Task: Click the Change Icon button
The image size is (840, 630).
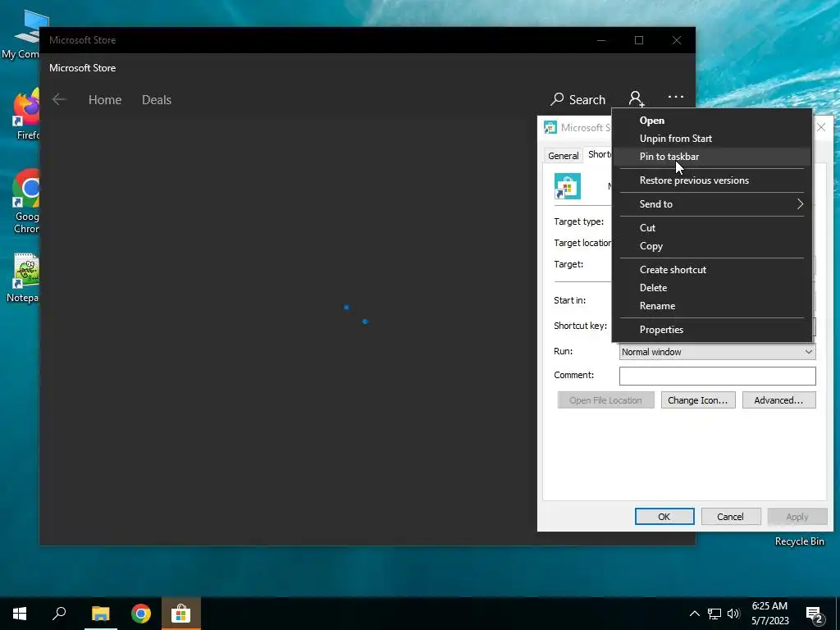Action: [x=697, y=400]
